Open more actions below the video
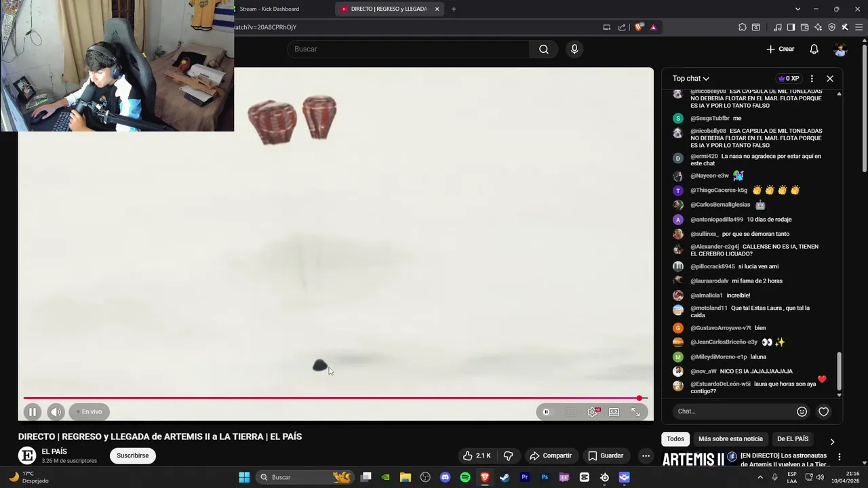This screenshot has width=868, height=488. click(646, 455)
